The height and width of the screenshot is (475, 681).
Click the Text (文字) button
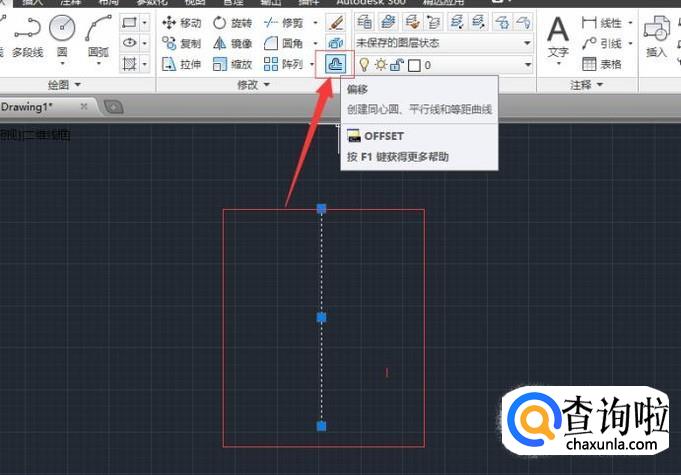[558, 38]
